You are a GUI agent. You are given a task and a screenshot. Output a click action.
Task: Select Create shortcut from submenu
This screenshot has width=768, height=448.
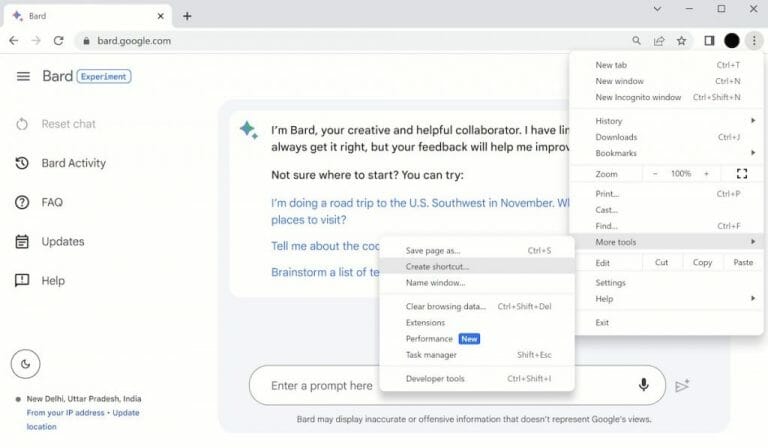477,266
